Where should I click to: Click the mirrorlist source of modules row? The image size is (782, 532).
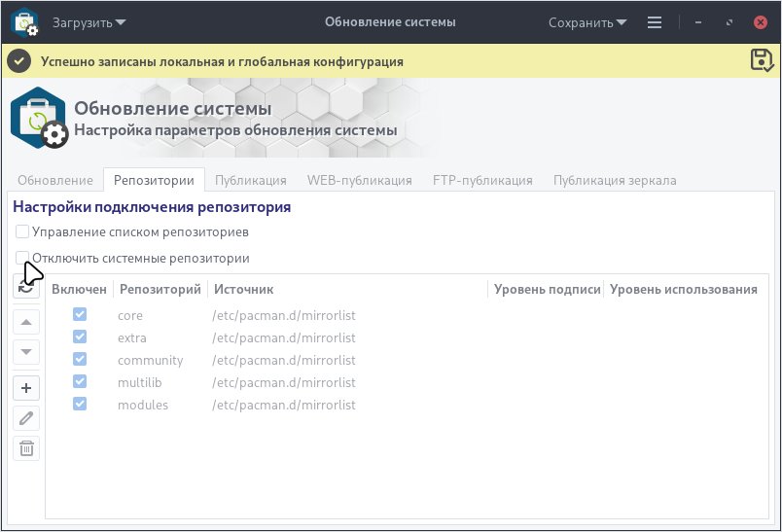284,405
